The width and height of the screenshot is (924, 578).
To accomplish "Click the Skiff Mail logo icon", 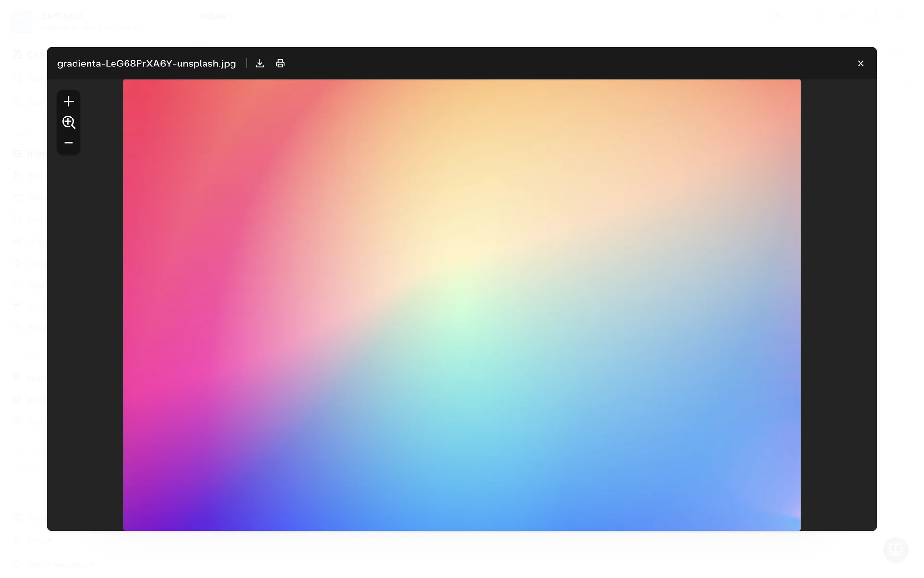I will pos(22,21).
